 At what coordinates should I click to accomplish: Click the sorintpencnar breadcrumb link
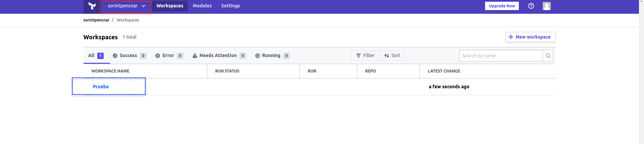96,20
